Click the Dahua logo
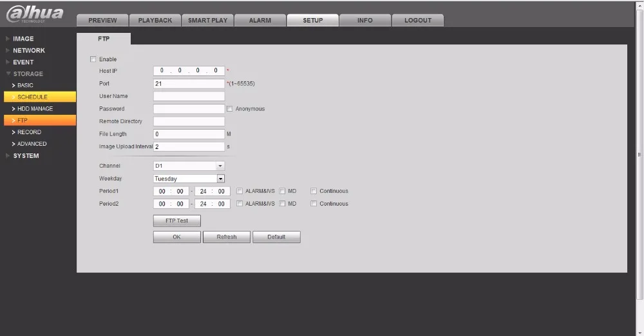The image size is (644, 336). click(35, 14)
